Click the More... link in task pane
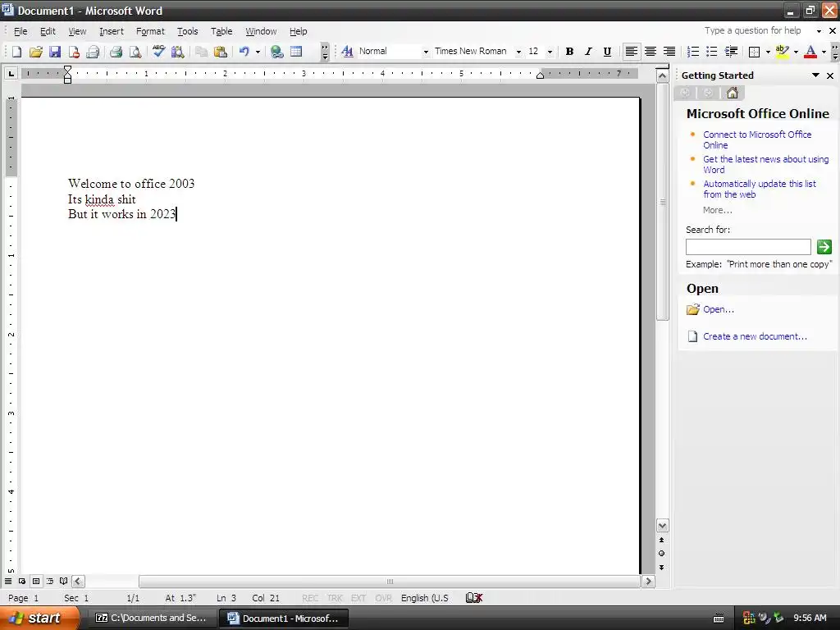The width and height of the screenshot is (840, 630). [x=717, y=210]
